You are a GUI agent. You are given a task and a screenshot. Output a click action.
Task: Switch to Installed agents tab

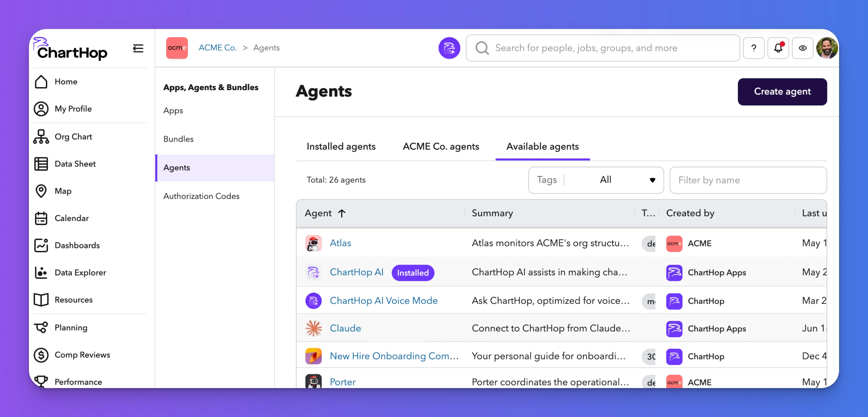click(x=341, y=146)
